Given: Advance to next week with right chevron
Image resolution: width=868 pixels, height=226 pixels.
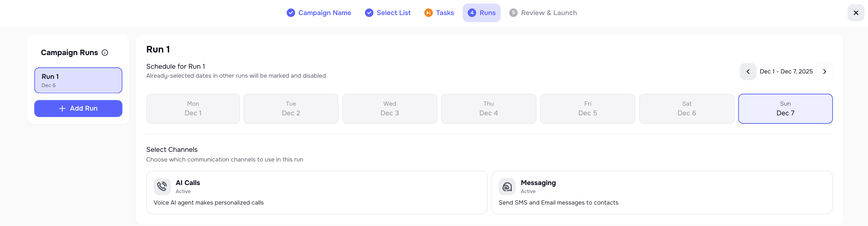Looking at the screenshot, I should pyautogui.click(x=824, y=72).
